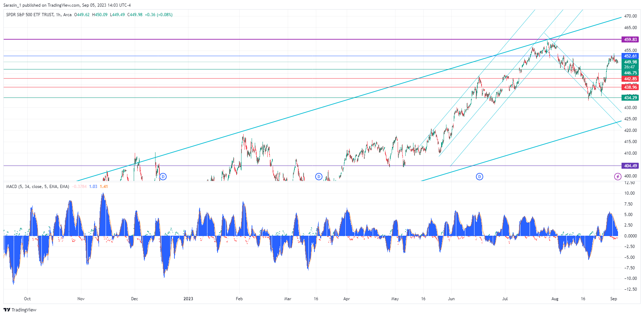Click 430.00 on the price axis

[x=630, y=108]
